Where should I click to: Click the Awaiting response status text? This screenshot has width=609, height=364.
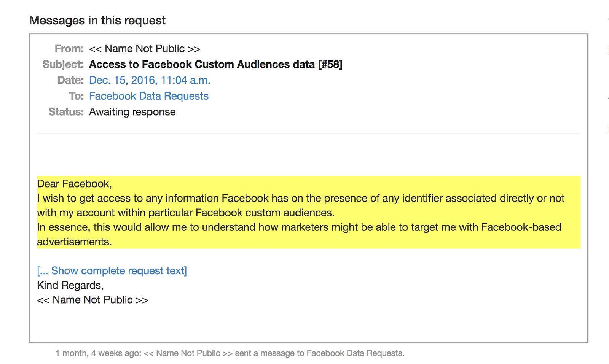click(x=132, y=112)
